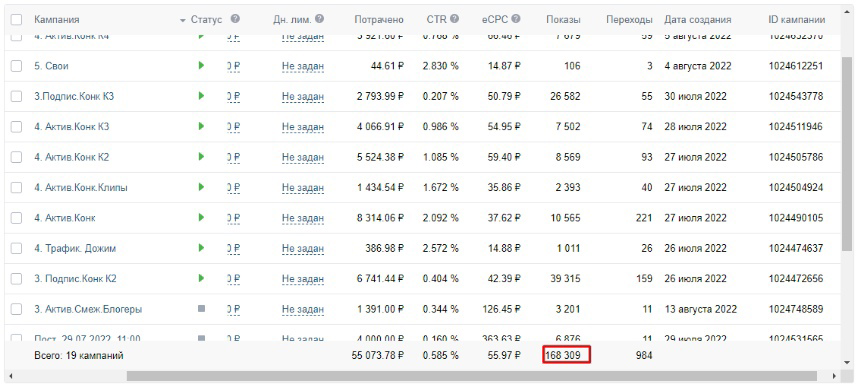
Task: Check the box for 4. Трафик. Дожим
Action: pos(16,248)
